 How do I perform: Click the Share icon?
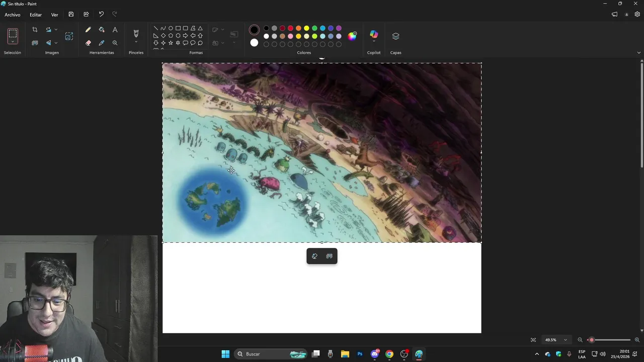[86, 15]
